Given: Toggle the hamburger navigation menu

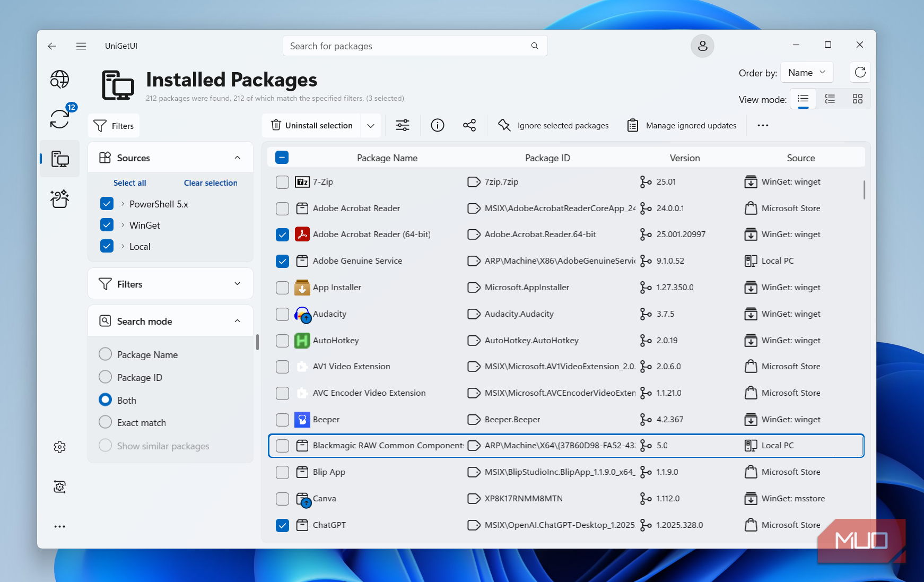Looking at the screenshot, I should click(x=81, y=46).
